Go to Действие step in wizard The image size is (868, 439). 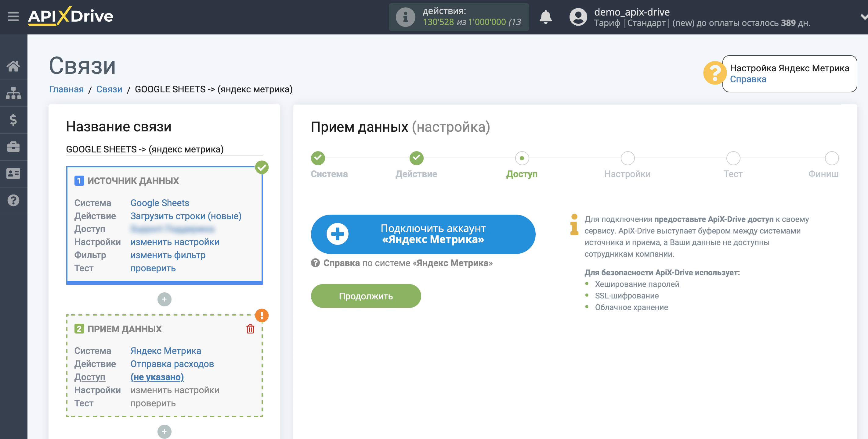point(416,158)
